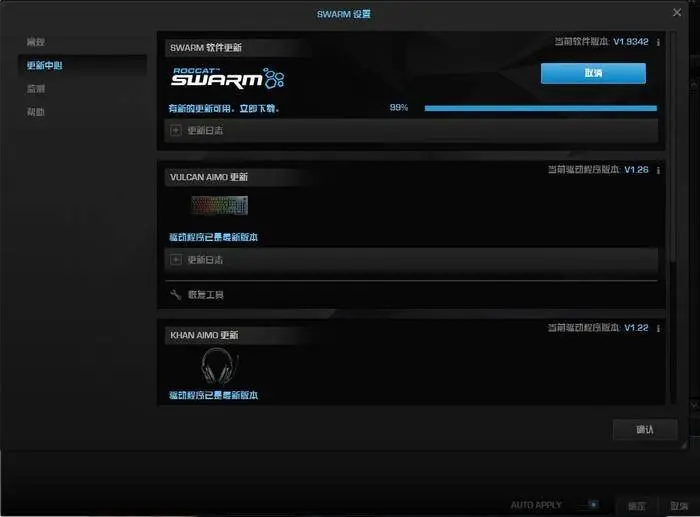Click the ROCCAT Swarm logo

[x=228, y=78]
